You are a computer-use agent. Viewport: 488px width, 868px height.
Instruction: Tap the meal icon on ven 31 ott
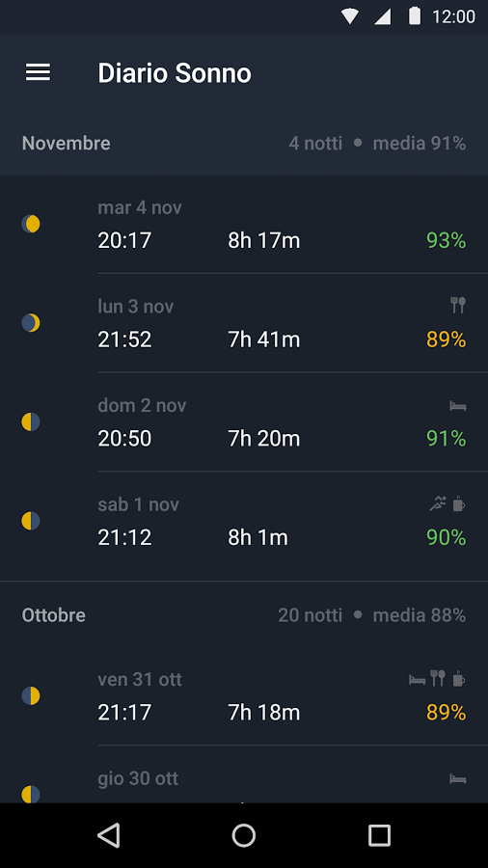click(438, 678)
